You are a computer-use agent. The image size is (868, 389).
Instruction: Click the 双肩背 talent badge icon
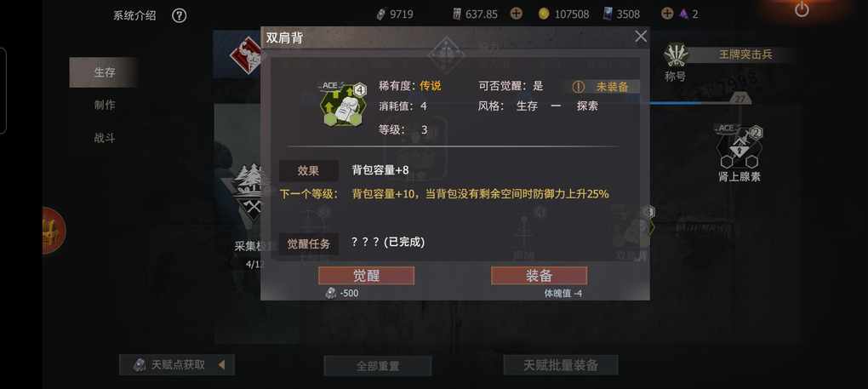(x=343, y=104)
